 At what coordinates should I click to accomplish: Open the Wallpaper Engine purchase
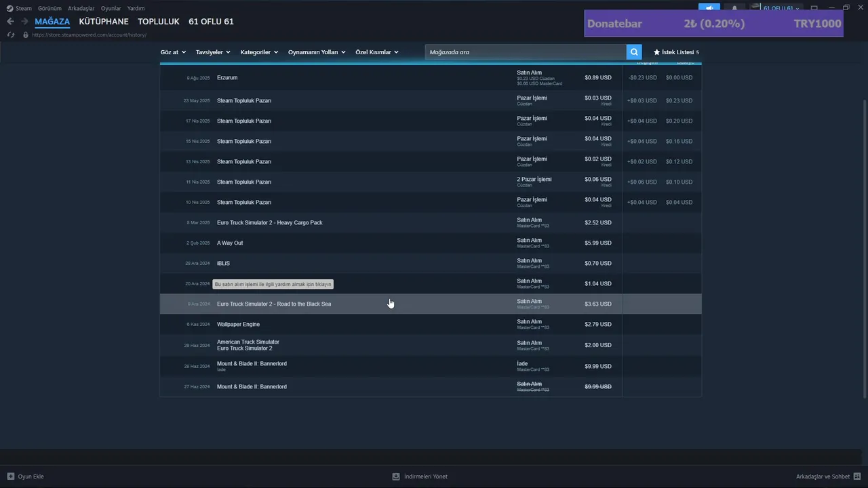pyautogui.click(x=431, y=325)
